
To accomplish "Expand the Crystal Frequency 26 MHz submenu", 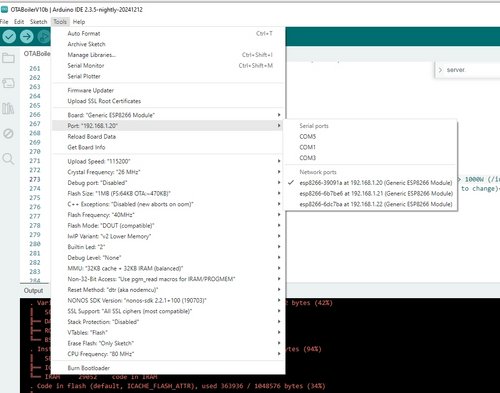I will tap(168, 172).
